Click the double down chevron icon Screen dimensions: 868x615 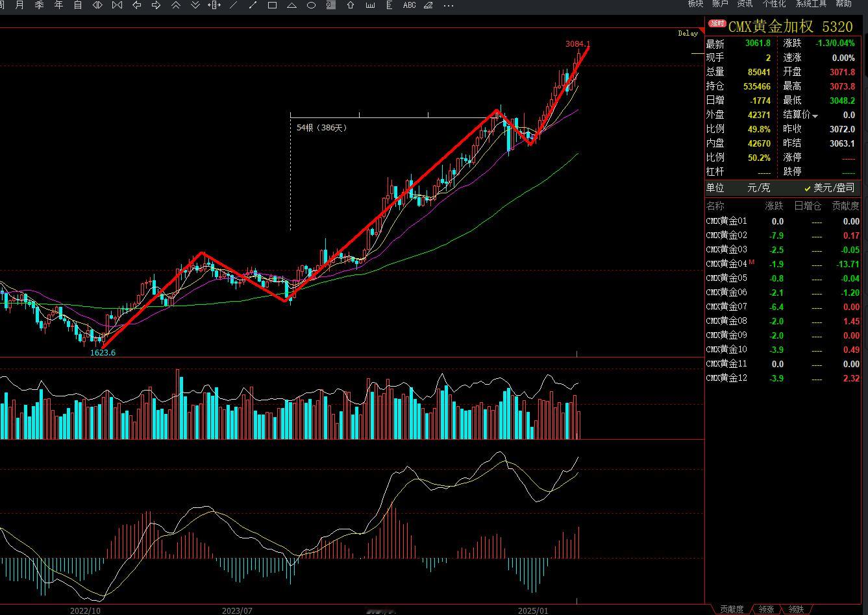pos(195,5)
